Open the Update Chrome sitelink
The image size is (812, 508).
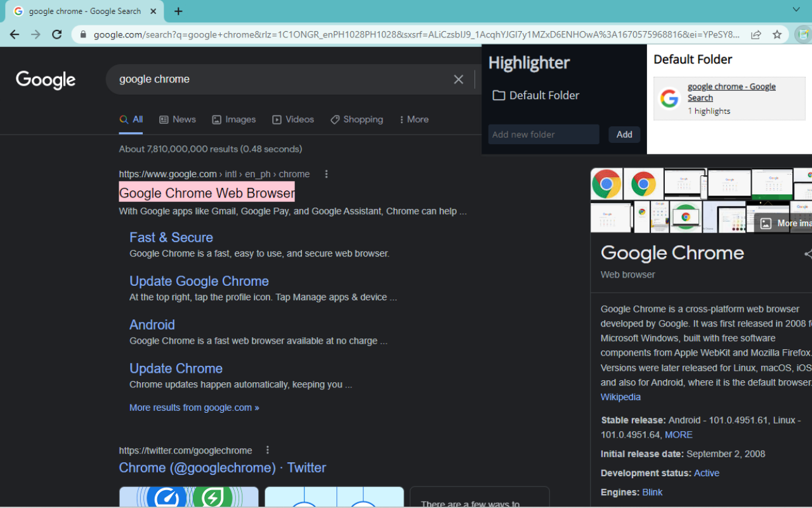click(176, 369)
